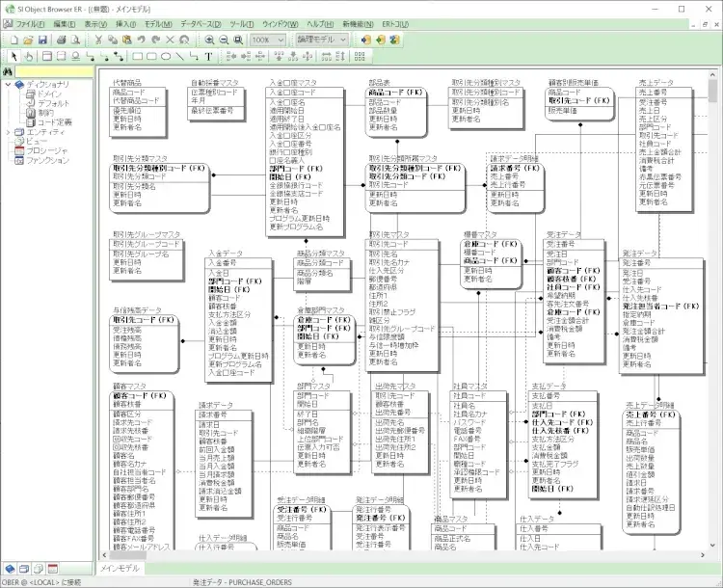Click the horizontal scrollbar thumb
This screenshot has width=723, height=588.
(x=127, y=555)
